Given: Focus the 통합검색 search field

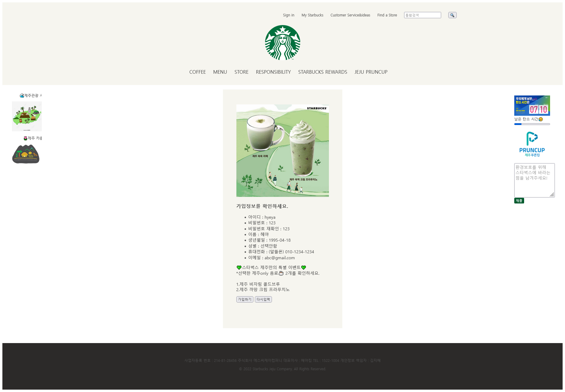Looking at the screenshot, I should pyautogui.click(x=423, y=15).
